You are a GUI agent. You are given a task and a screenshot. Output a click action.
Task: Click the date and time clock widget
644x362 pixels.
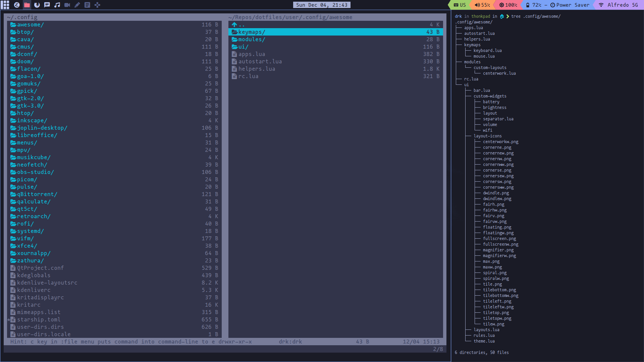pos(322,5)
